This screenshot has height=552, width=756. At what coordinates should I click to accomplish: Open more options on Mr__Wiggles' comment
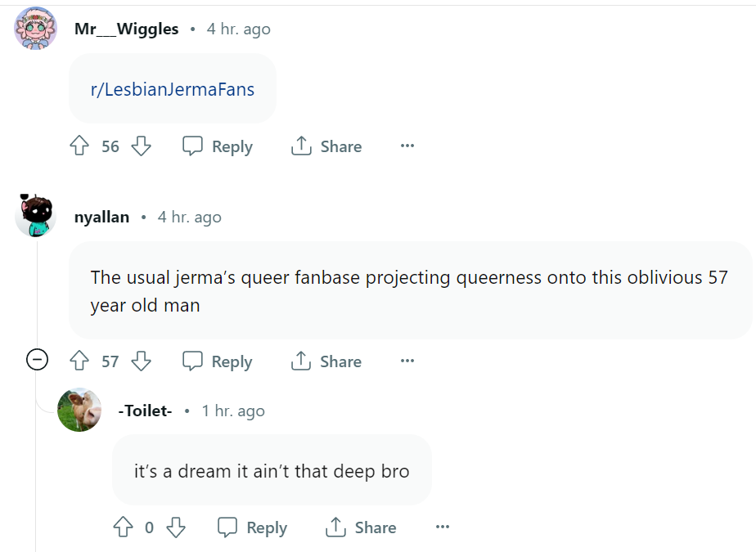407,146
